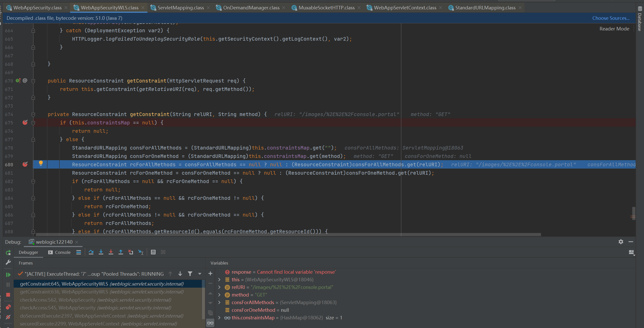Switch to the WebAppSecurity.class tab
This screenshot has width=644, height=328.
pyautogui.click(x=37, y=8)
